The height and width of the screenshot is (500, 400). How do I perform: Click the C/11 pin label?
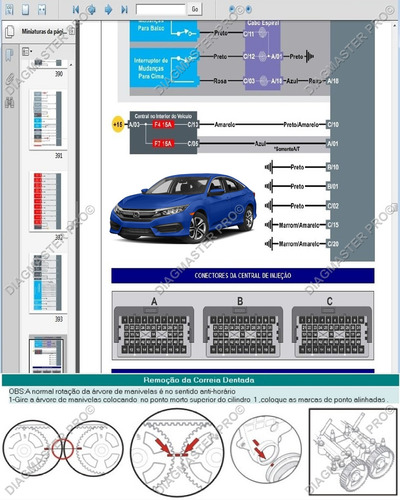[249, 33]
